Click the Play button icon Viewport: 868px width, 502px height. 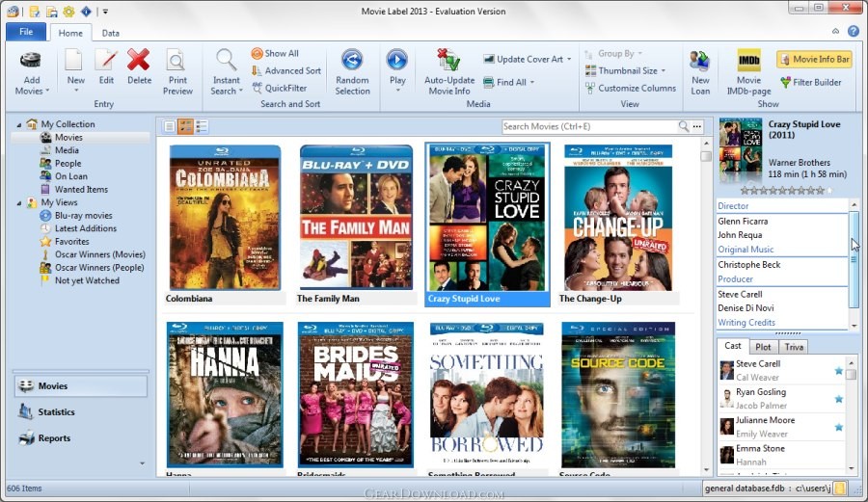pos(397,60)
